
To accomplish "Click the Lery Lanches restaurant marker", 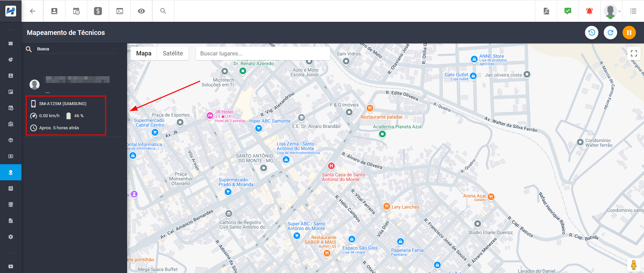I will click(x=386, y=206).
